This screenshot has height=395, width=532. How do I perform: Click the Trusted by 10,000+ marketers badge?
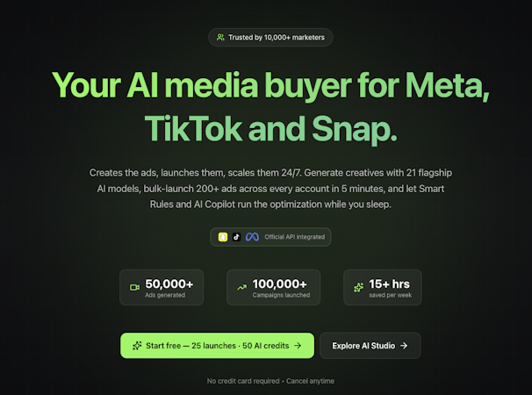[x=270, y=38]
